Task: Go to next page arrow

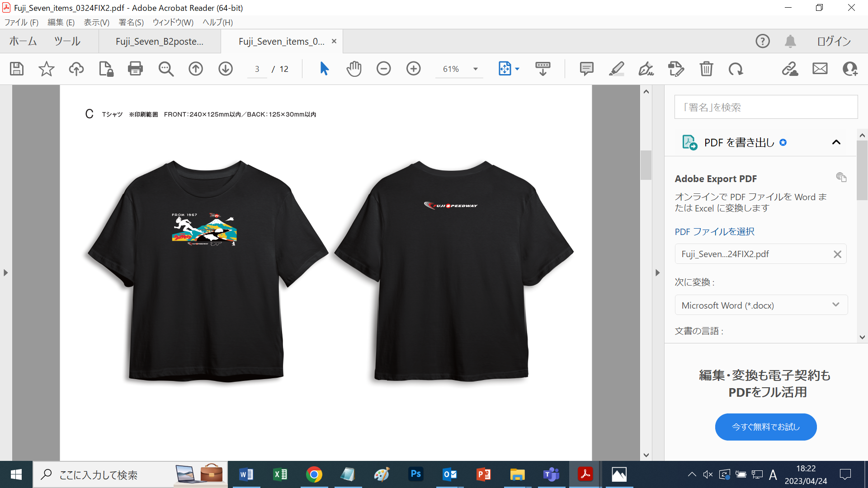Action: 225,69
